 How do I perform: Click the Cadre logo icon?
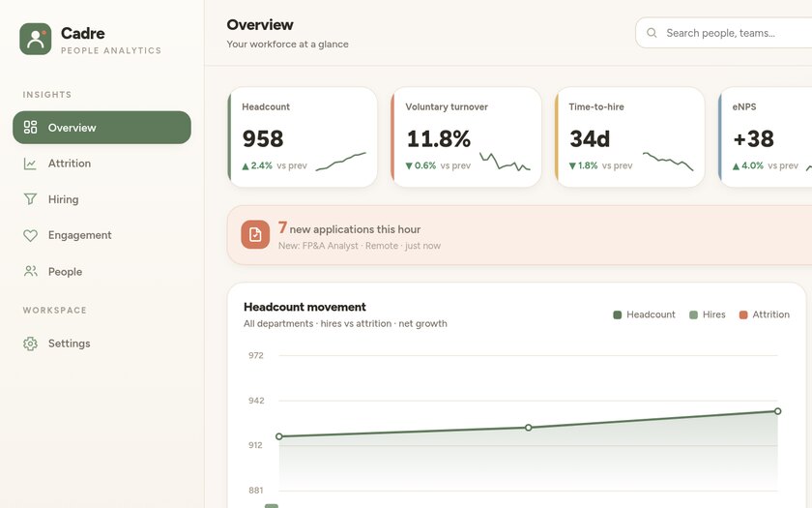point(36,39)
